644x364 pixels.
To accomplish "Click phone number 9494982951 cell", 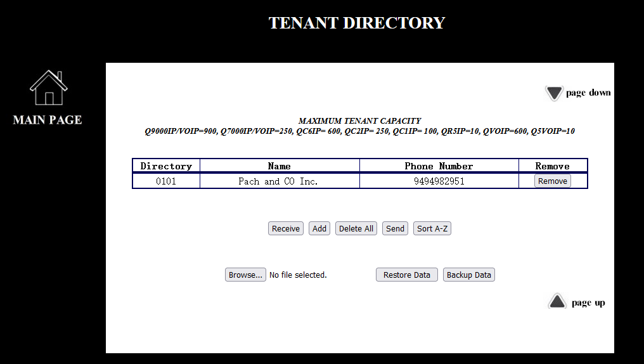I will point(439,181).
